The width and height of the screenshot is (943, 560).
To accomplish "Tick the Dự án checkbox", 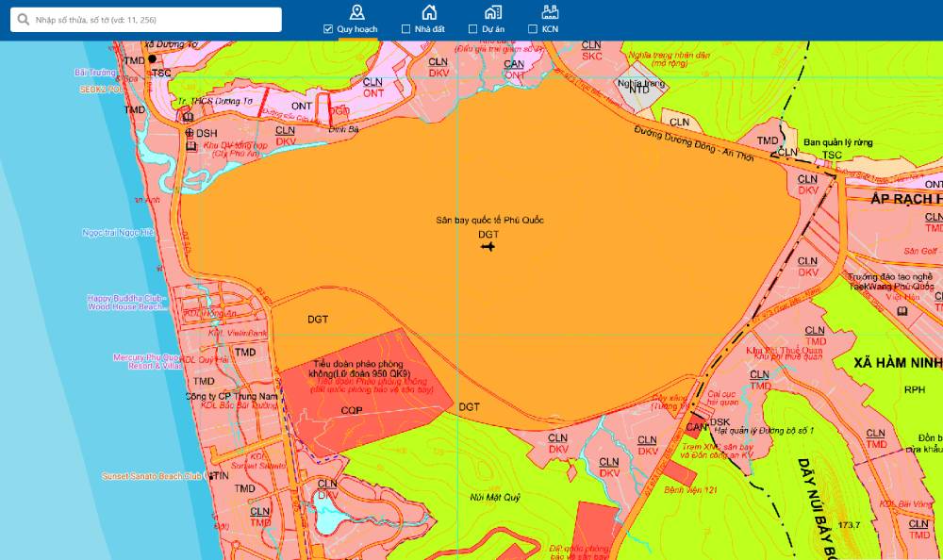I will (x=472, y=29).
